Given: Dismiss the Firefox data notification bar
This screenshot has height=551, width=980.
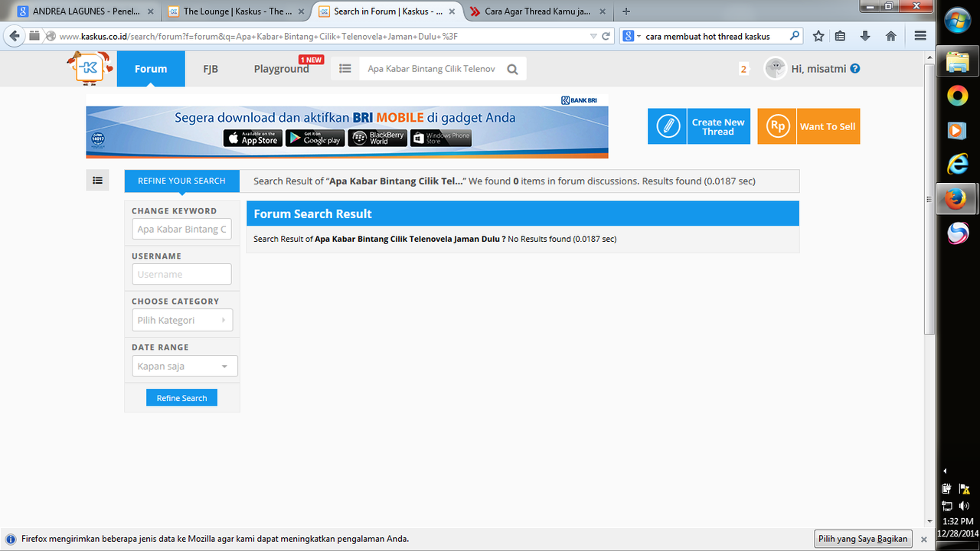Looking at the screenshot, I should point(923,540).
